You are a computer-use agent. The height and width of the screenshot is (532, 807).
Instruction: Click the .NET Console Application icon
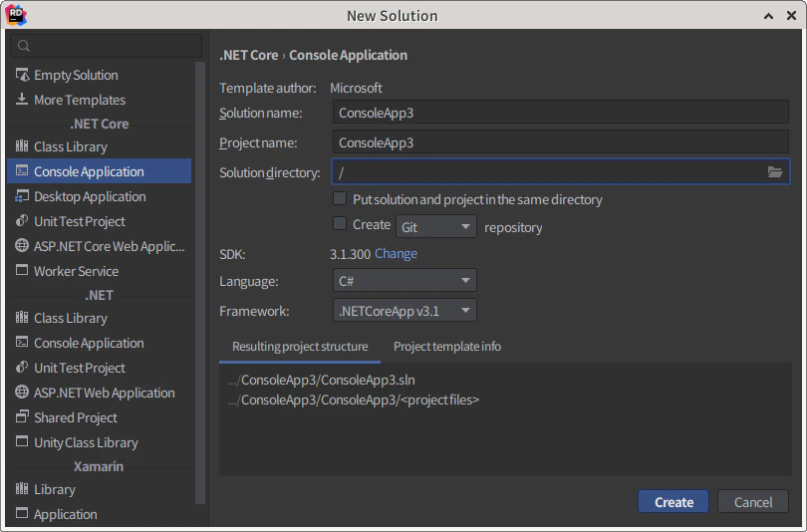[x=22, y=342]
